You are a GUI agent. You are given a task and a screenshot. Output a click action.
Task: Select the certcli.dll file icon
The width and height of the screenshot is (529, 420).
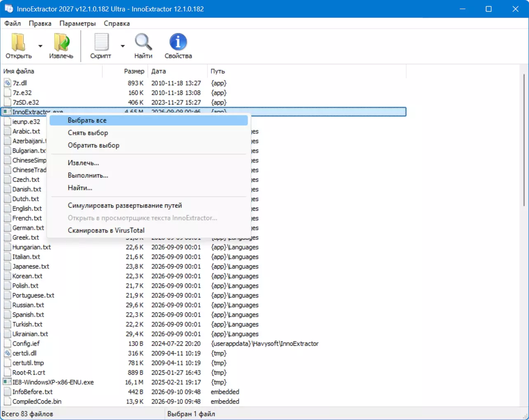7,353
